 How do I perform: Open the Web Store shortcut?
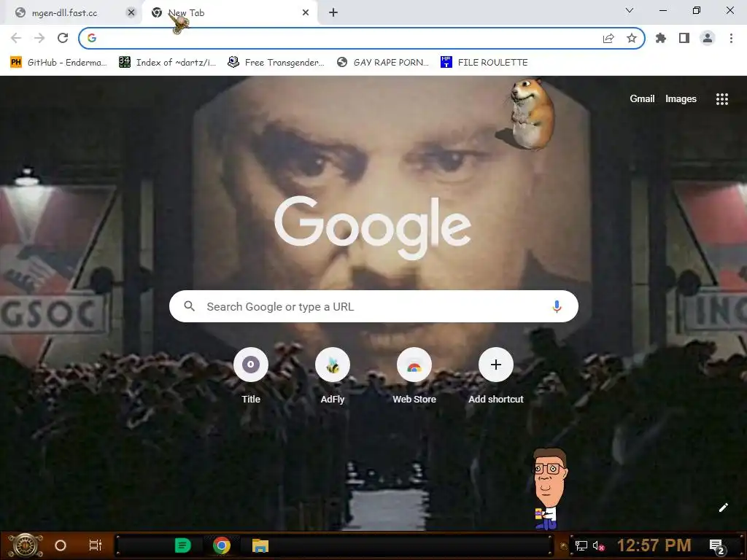pyautogui.click(x=414, y=376)
